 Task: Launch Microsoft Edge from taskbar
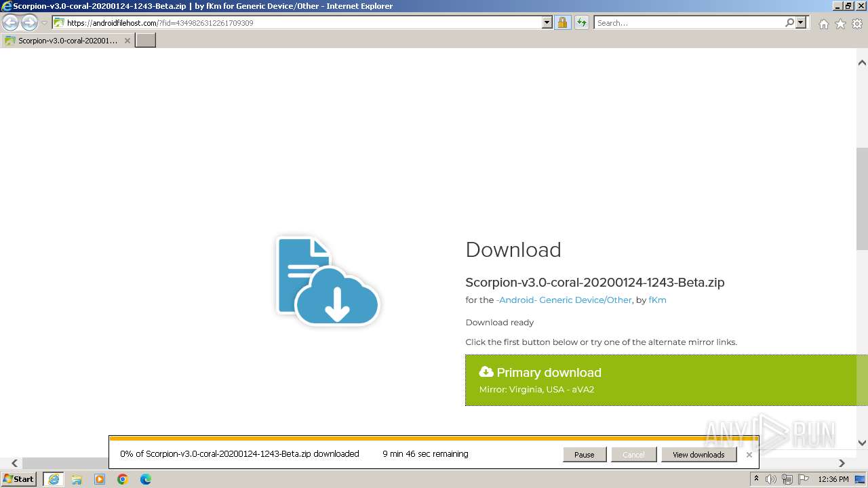[x=146, y=479]
